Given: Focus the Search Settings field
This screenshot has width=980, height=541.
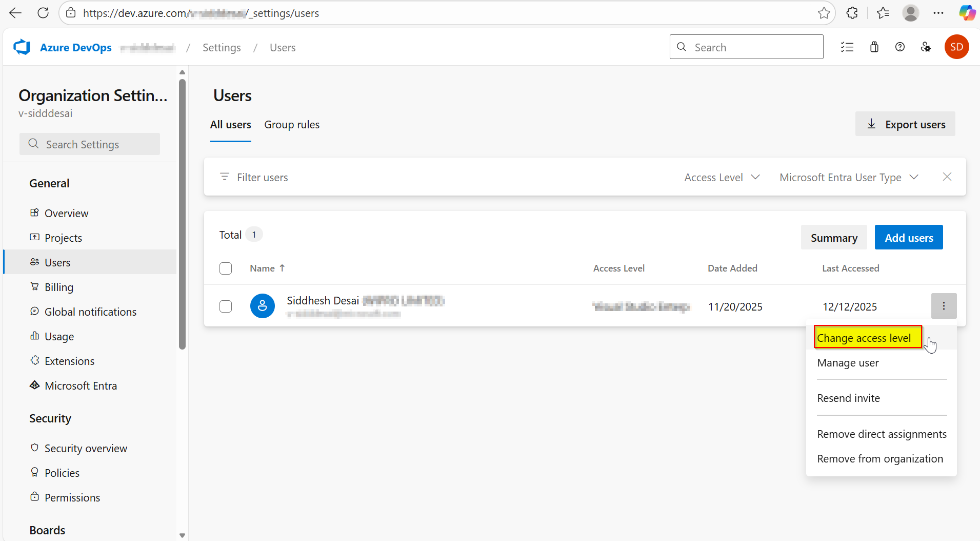Looking at the screenshot, I should [x=90, y=144].
